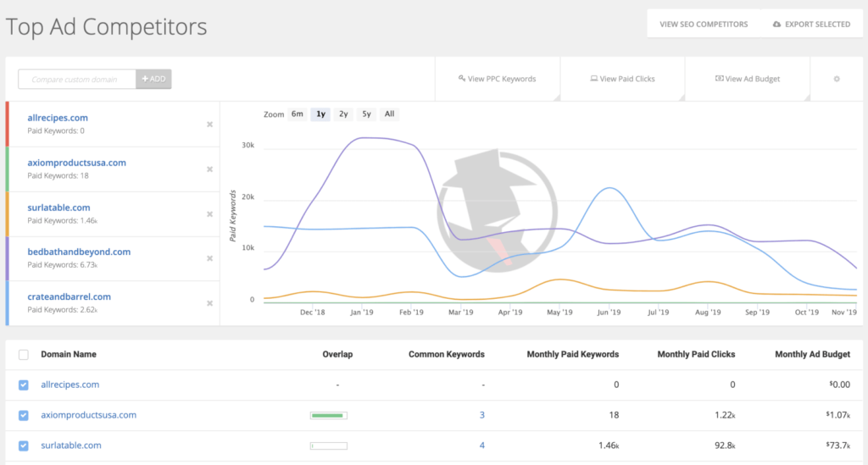The height and width of the screenshot is (465, 868).
Task: Set chart zoom to 1y
Action: (x=320, y=113)
